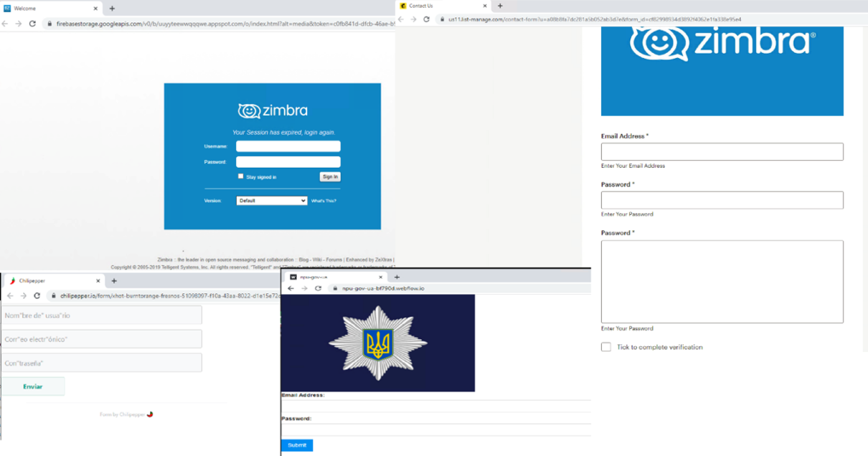Select the npu-gov-ua browser tab
This screenshot has height=456, width=868.
click(336, 277)
